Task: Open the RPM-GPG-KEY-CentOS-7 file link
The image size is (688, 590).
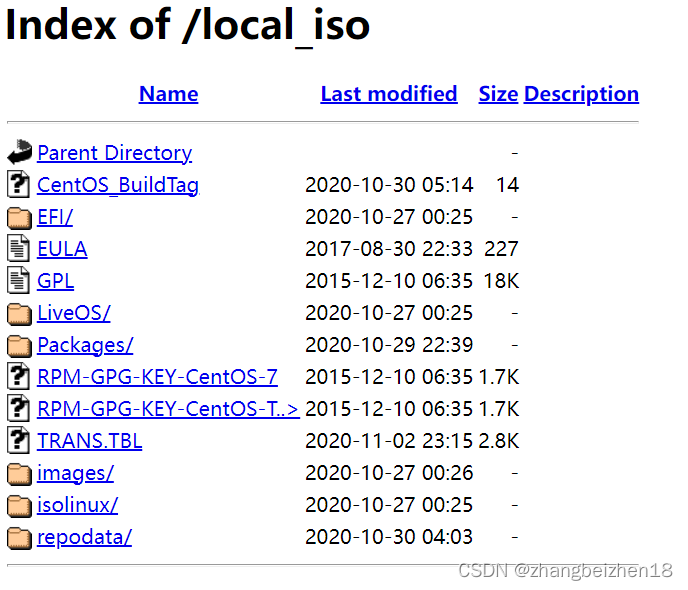Action: (157, 377)
